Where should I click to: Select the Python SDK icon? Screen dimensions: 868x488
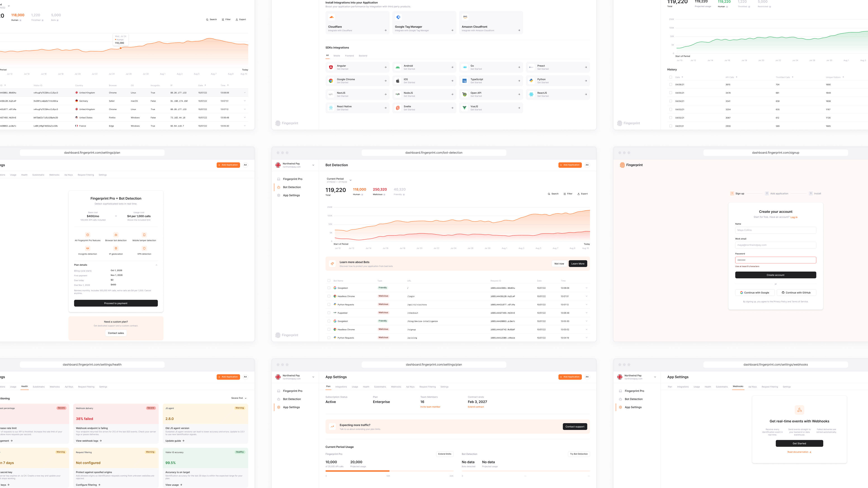[x=531, y=81]
